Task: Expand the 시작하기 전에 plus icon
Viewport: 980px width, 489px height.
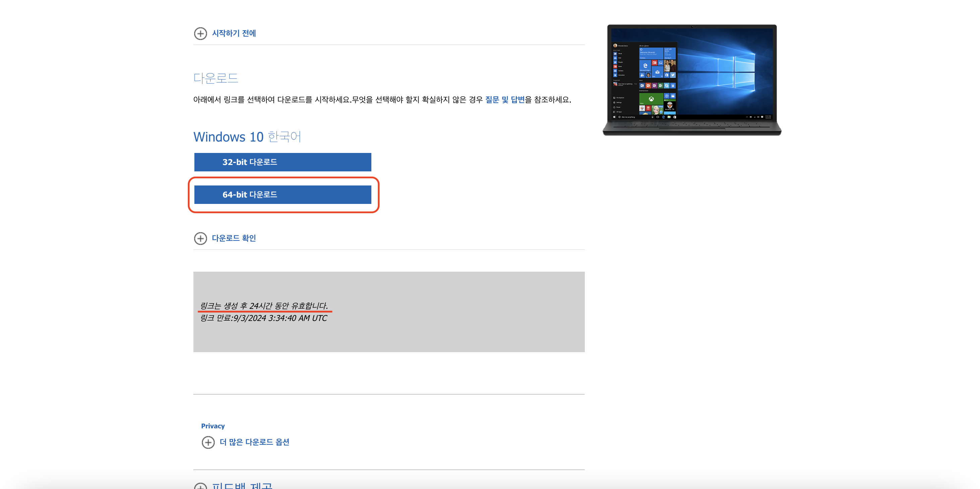Action: point(200,34)
